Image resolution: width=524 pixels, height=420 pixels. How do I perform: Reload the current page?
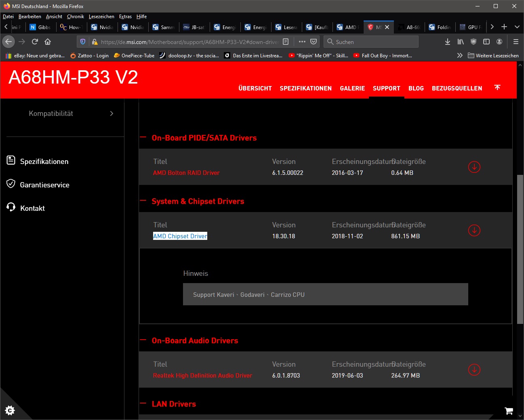pyautogui.click(x=35, y=42)
